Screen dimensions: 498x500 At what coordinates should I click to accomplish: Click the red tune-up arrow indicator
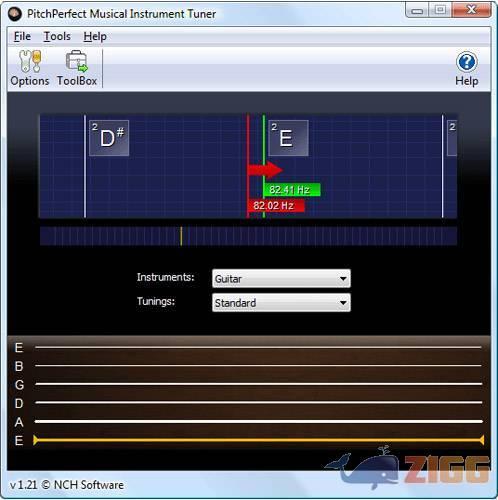[265, 170]
